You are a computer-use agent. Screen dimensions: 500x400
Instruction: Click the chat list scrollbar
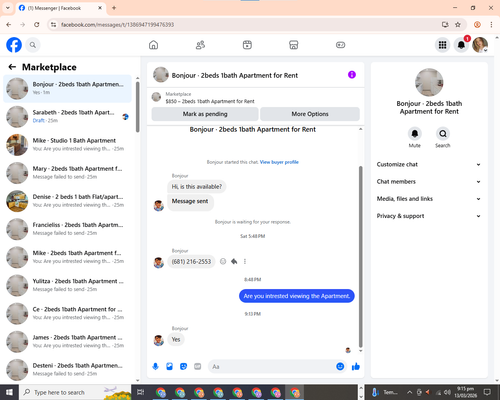pyautogui.click(x=138, y=107)
